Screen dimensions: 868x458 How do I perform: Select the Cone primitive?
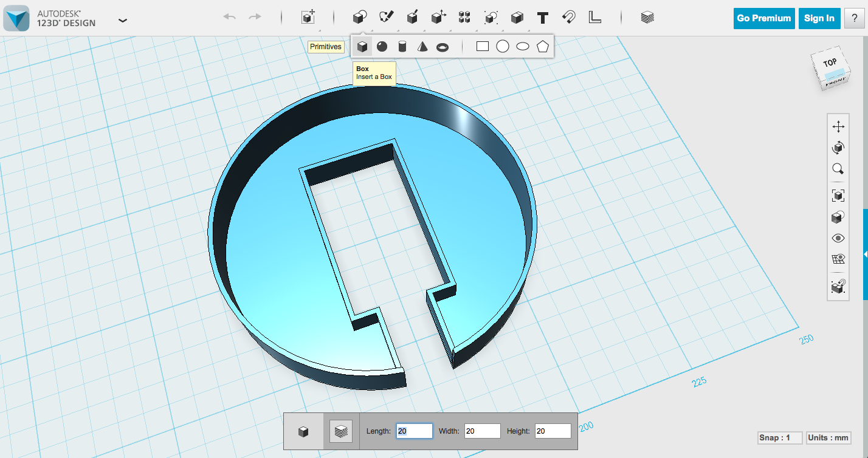[x=422, y=46]
